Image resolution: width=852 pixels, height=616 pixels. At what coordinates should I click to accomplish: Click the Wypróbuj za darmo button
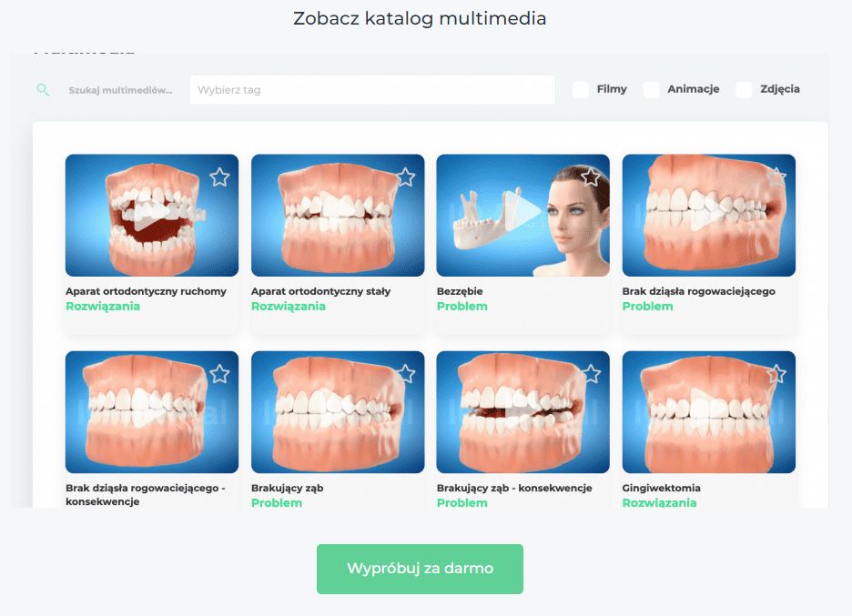point(420,569)
